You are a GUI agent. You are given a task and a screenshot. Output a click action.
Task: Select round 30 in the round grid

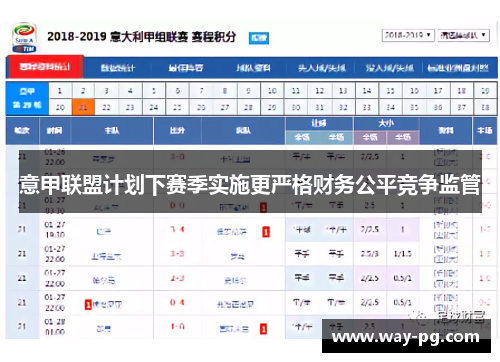coord(296,107)
